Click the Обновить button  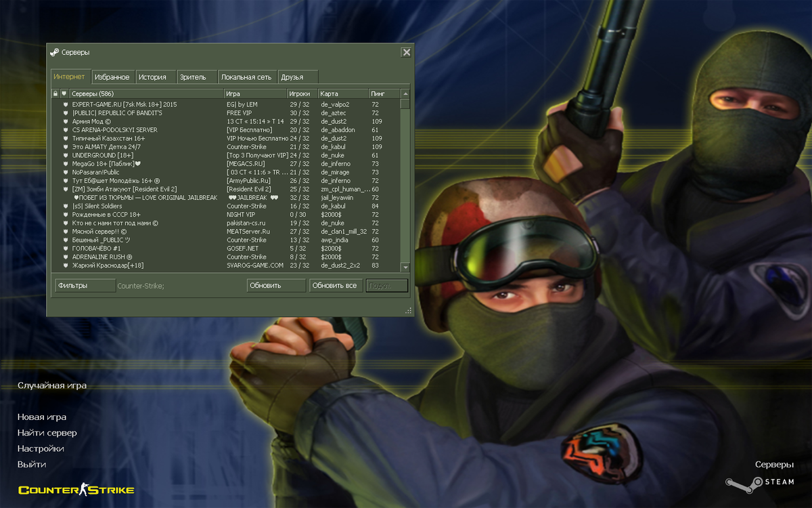(x=276, y=286)
